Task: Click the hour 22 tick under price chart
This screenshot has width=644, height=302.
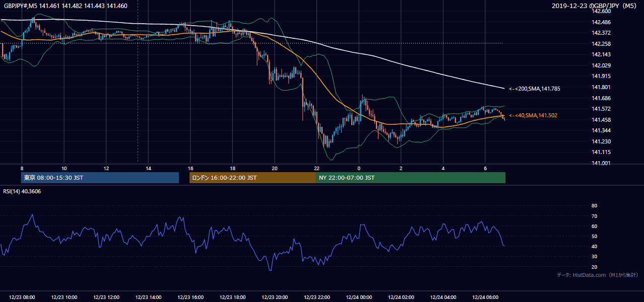Action: point(316,168)
